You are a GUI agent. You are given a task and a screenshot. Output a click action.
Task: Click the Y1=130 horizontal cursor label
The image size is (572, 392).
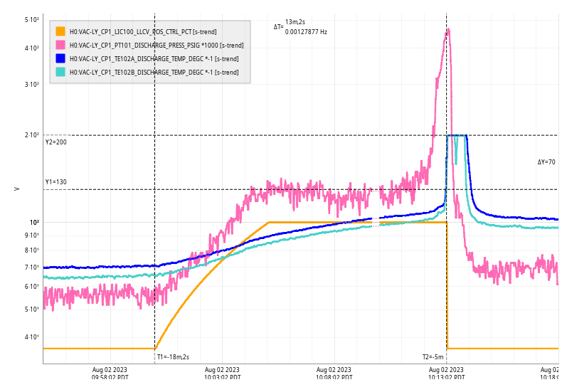(55, 182)
